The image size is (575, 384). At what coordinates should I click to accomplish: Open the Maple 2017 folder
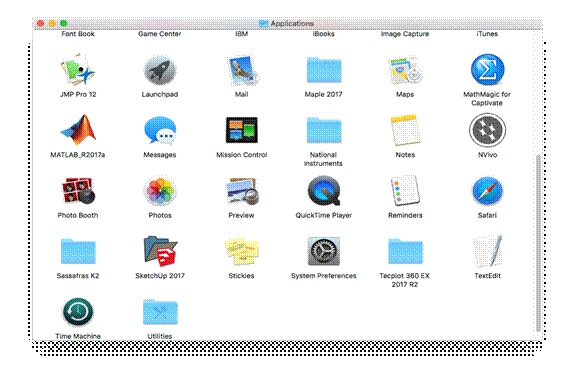pyautogui.click(x=324, y=70)
